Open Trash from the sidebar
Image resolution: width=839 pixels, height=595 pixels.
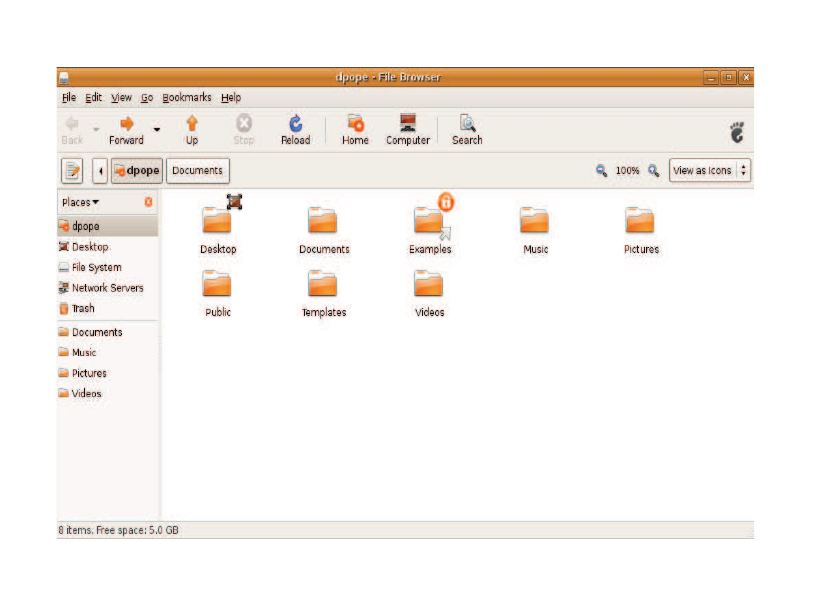coord(82,309)
